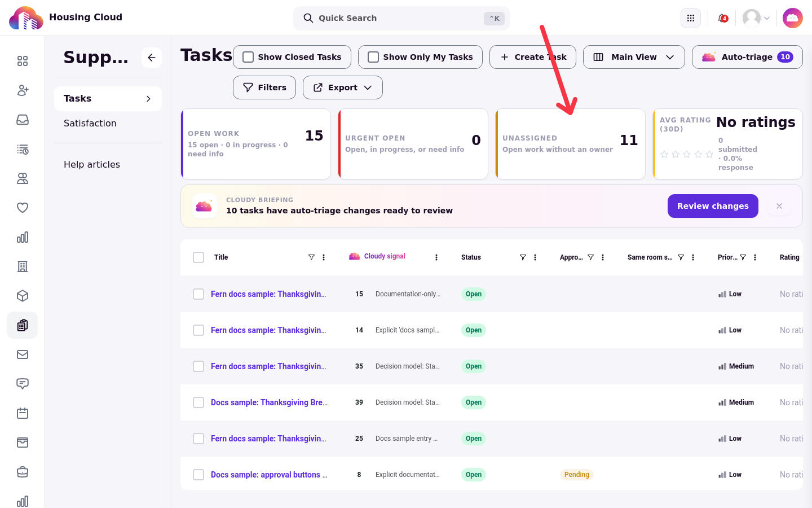Open the Urgent Open stats card
The height and width of the screenshot is (508, 812).
[413, 144]
